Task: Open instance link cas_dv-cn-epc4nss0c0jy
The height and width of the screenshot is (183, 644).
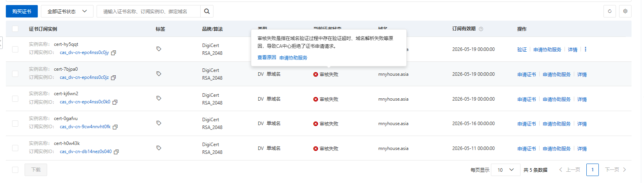Action: pyautogui.click(x=84, y=52)
